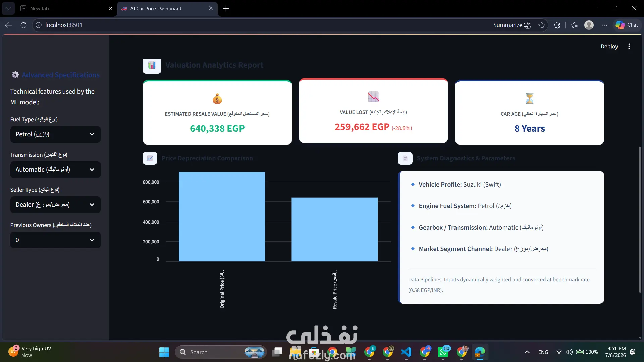Click the 259,662 EGP value lost
The height and width of the screenshot is (362, 644).
(362, 127)
